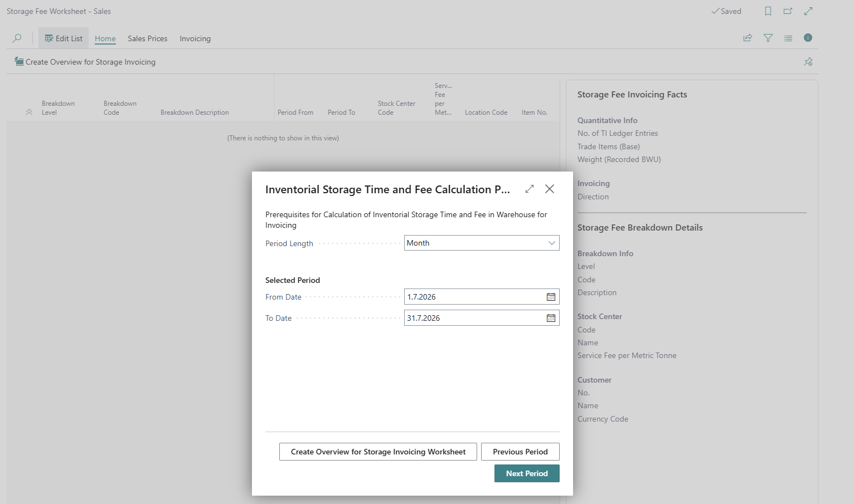Click the pin action bar icon
This screenshot has width=854, height=504.
(808, 62)
